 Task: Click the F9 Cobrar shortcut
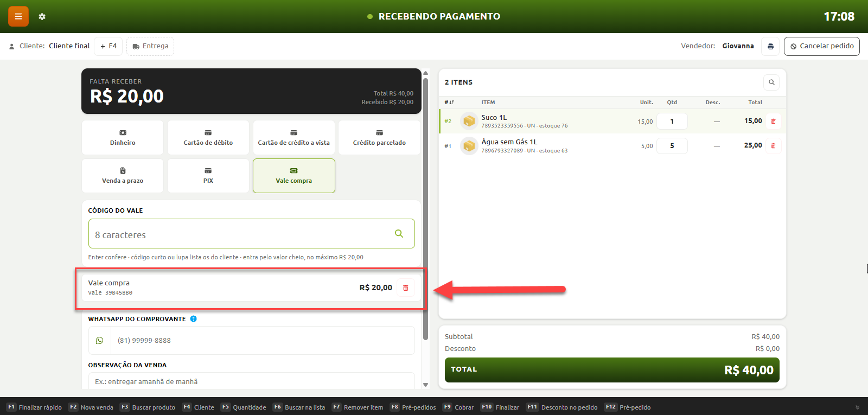(458, 407)
